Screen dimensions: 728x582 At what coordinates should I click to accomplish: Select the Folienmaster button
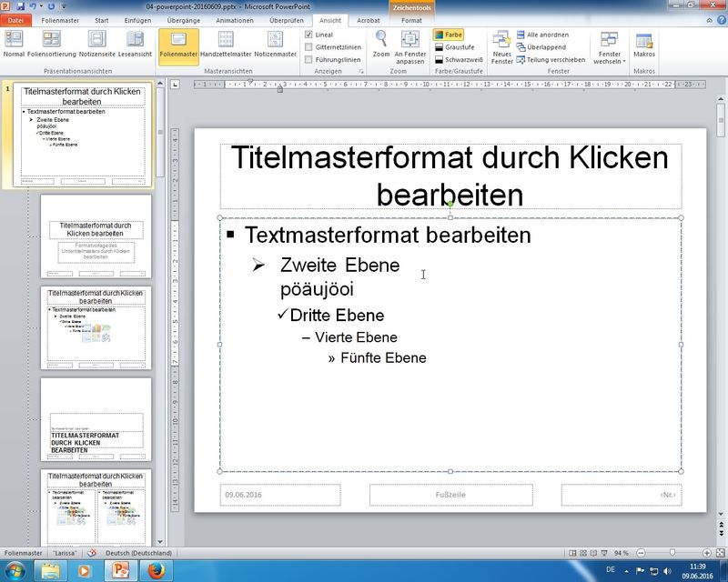(x=178, y=45)
